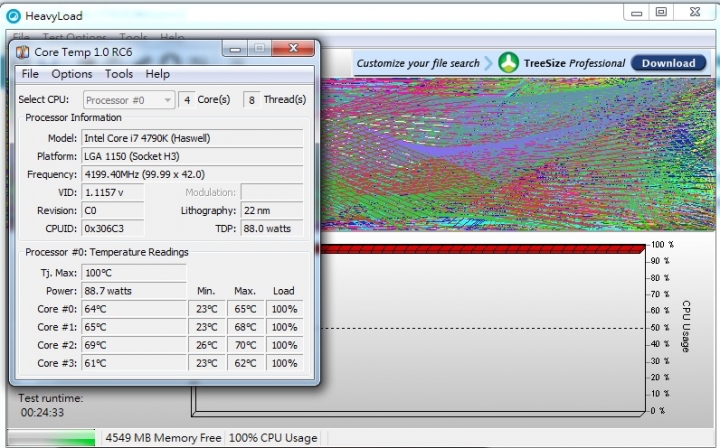Click the Power value 88.7 watts
Screen dimensions: 720x448
(x=134, y=291)
